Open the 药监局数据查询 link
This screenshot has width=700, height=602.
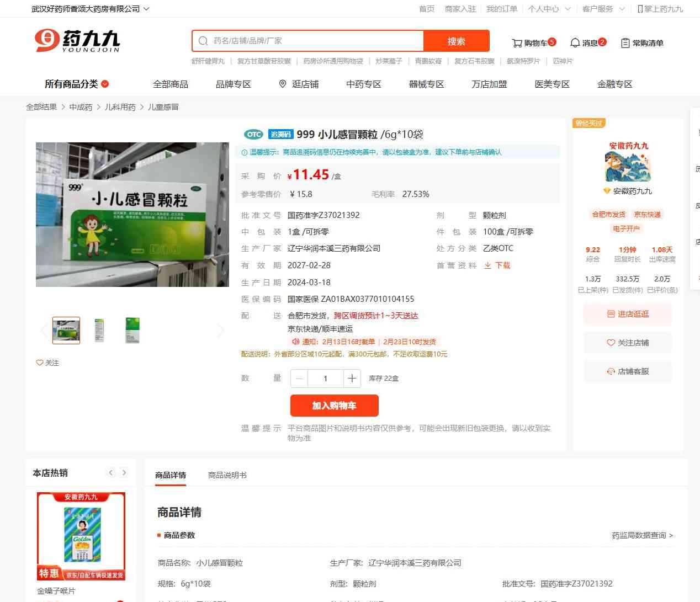[642, 535]
